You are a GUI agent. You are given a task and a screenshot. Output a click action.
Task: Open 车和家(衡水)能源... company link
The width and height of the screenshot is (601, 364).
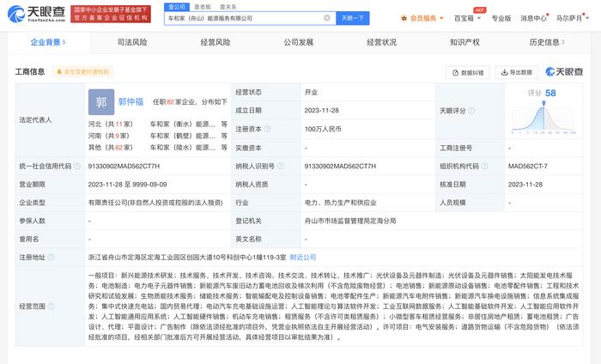pyautogui.click(x=182, y=124)
